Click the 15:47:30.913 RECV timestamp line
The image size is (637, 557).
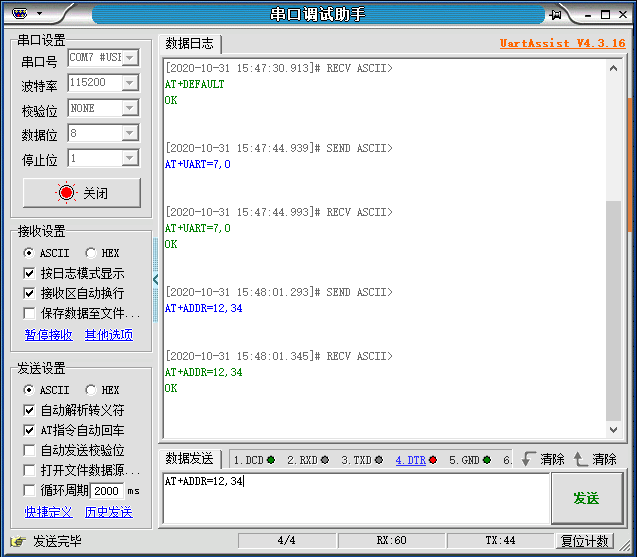tap(279, 68)
